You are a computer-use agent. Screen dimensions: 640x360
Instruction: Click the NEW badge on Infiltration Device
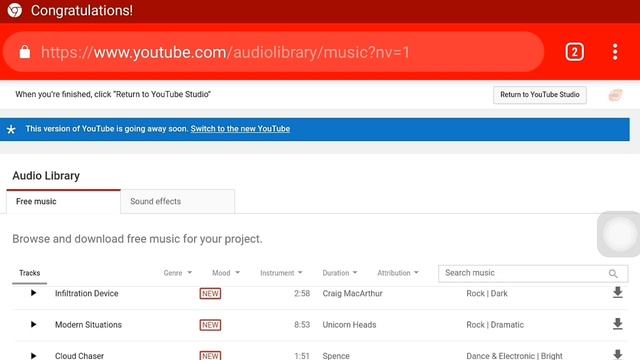point(210,293)
